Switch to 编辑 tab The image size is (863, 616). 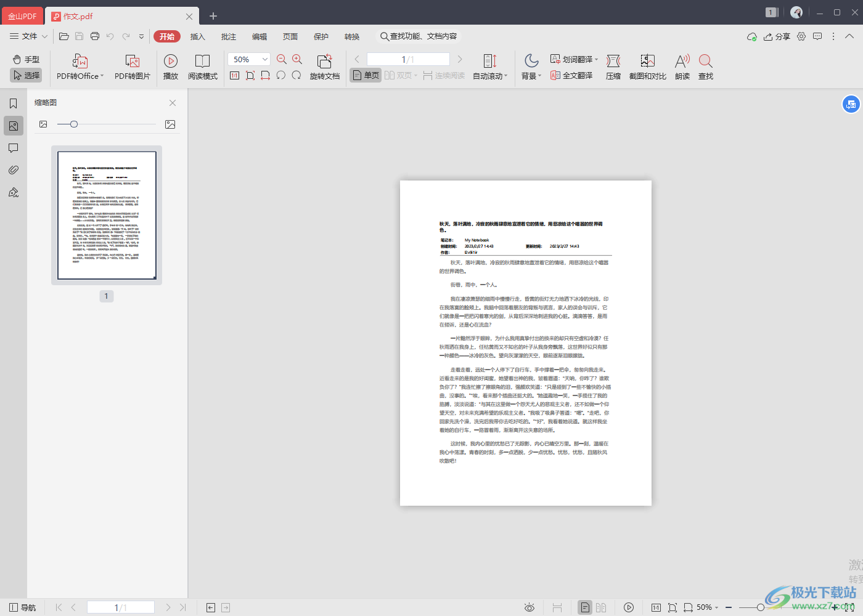[x=260, y=36]
